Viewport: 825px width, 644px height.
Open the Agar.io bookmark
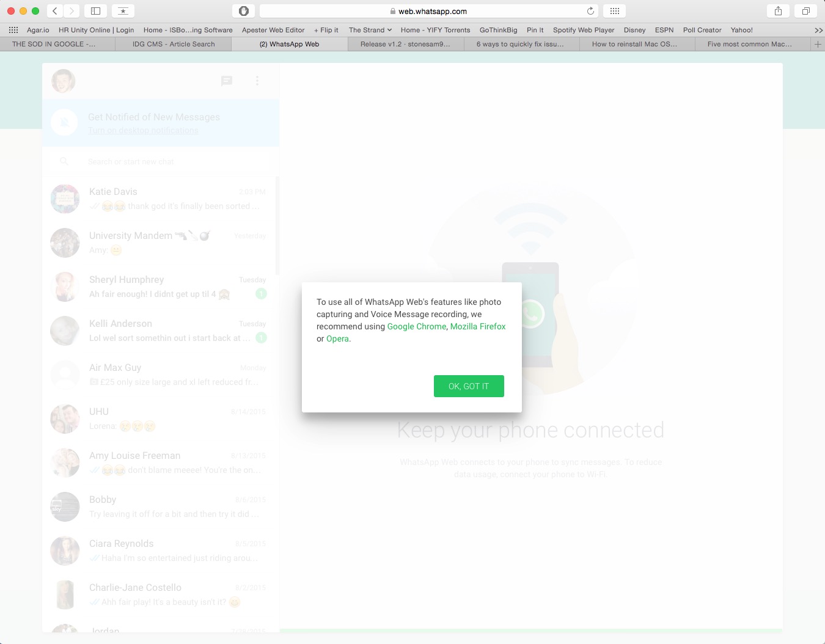point(38,30)
